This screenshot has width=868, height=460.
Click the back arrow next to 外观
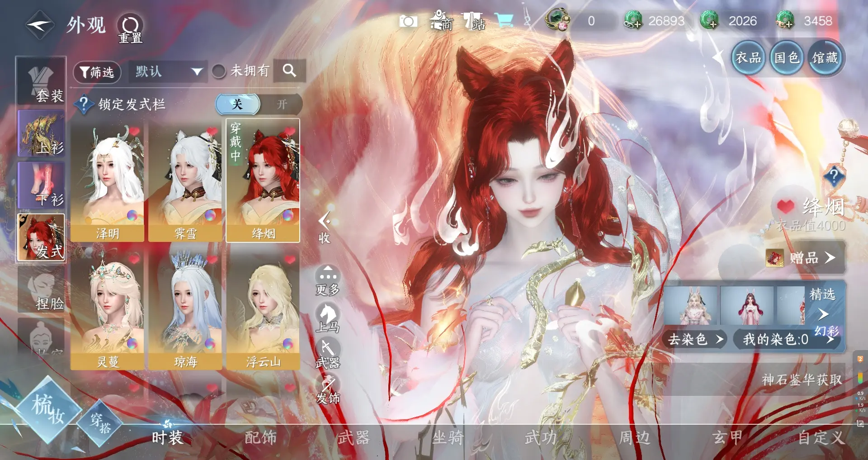click(40, 25)
